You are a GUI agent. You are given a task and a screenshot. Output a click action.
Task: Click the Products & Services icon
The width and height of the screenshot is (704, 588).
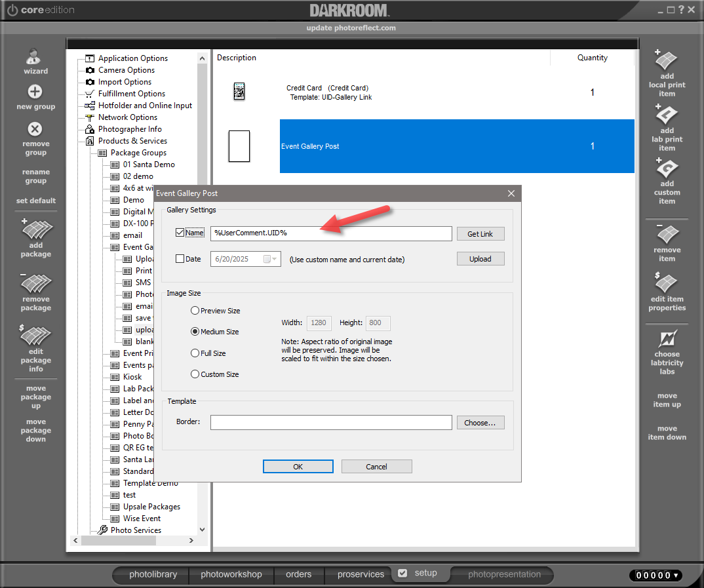90,141
